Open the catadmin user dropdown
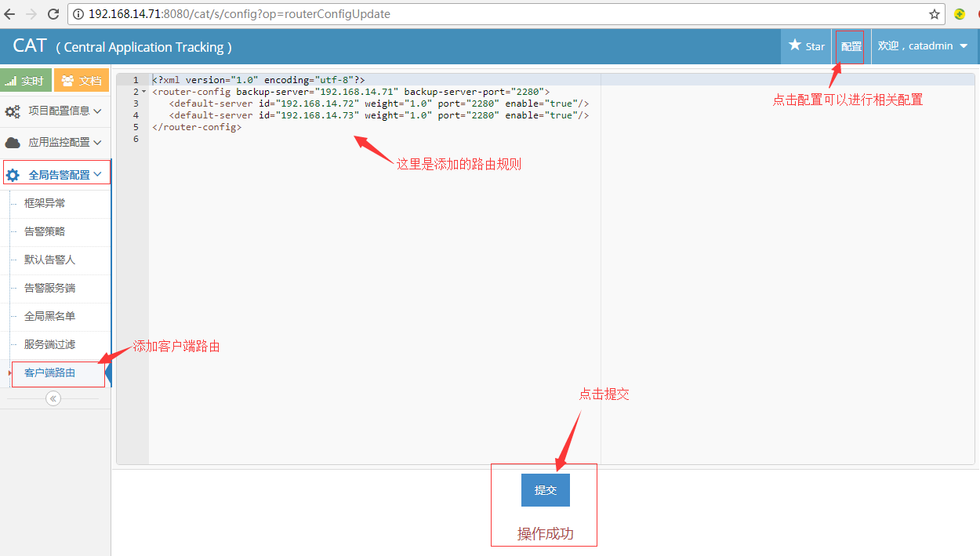 click(x=923, y=46)
